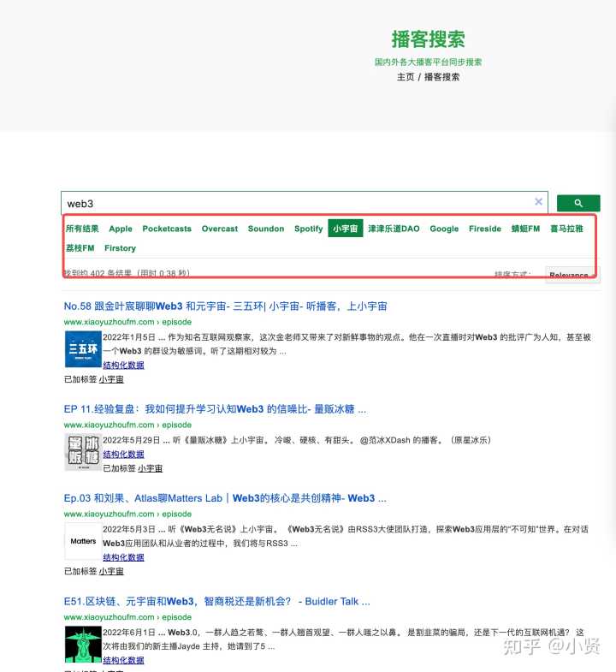Open the Relevance sort dropdown

tap(572, 274)
